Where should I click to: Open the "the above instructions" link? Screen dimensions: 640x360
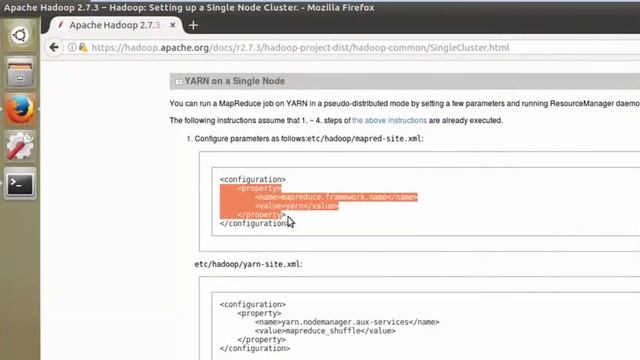click(x=389, y=120)
